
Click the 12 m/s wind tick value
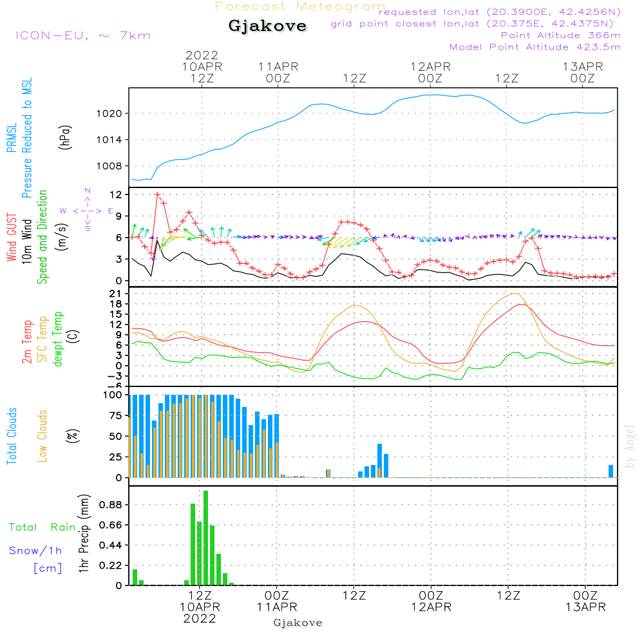[116, 194]
